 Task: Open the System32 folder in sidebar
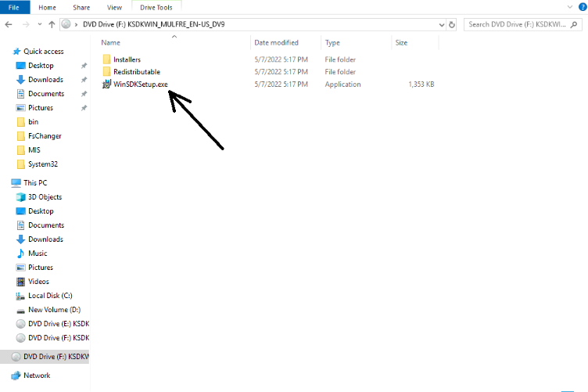43,164
